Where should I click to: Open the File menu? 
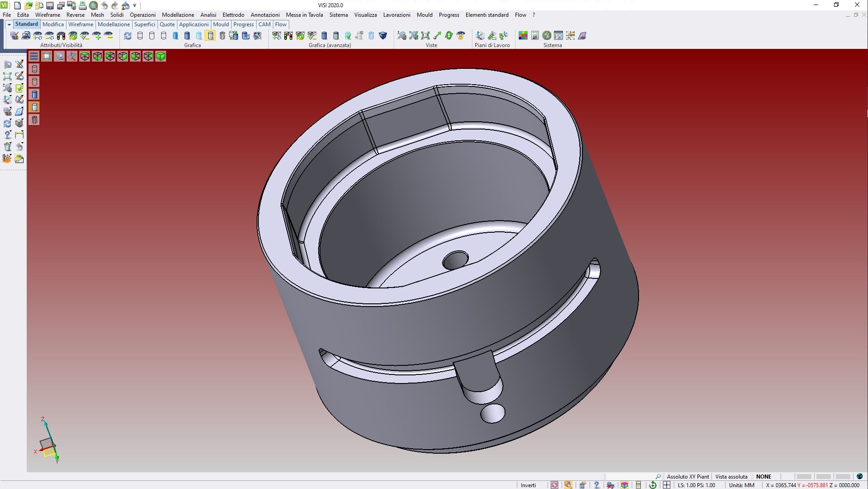[7, 15]
